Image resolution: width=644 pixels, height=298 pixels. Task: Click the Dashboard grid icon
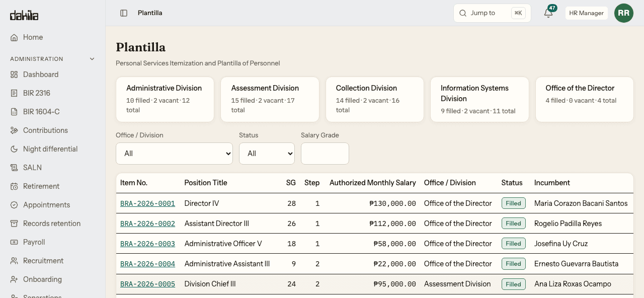pyautogui.click(x=14, y=74)
